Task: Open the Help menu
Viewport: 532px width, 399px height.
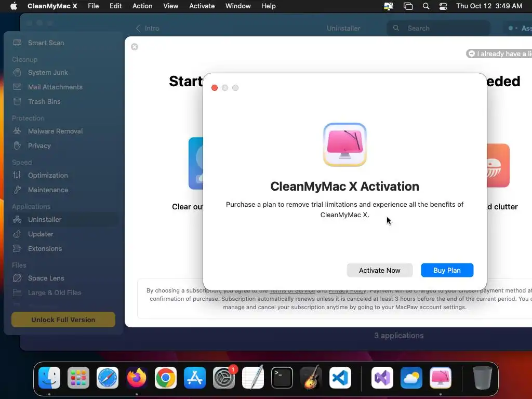Action: 269,6
